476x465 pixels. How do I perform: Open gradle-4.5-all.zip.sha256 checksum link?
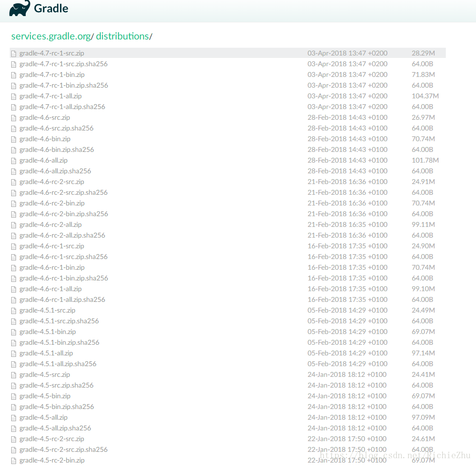click(55, 428)
